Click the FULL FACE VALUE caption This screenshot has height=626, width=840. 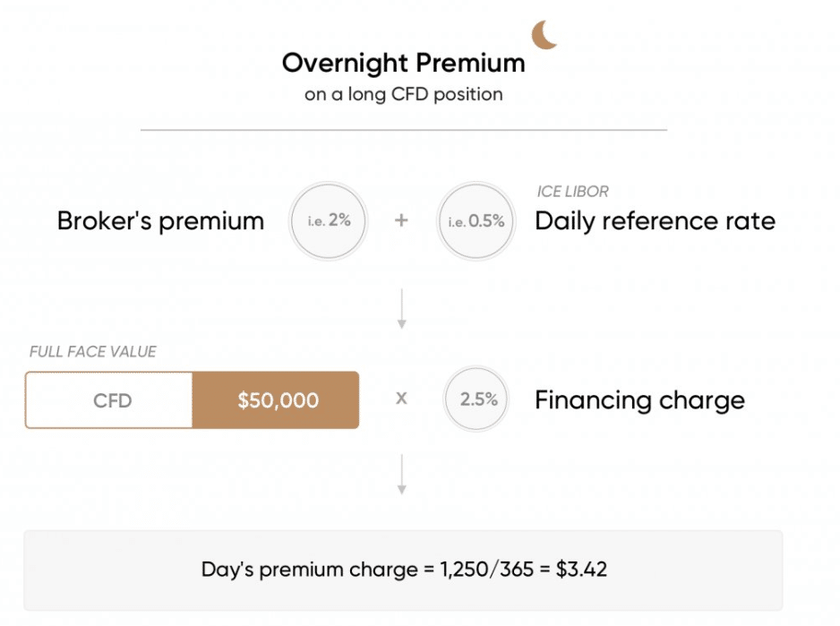92,352
